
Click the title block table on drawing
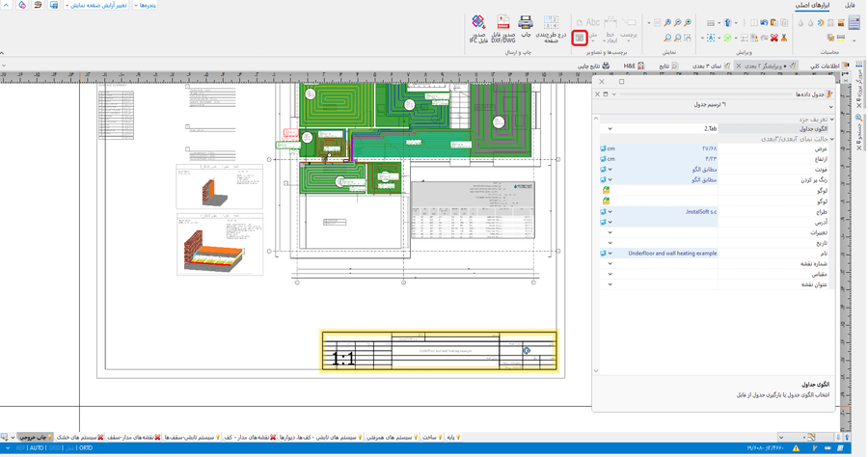coord(439,351)
